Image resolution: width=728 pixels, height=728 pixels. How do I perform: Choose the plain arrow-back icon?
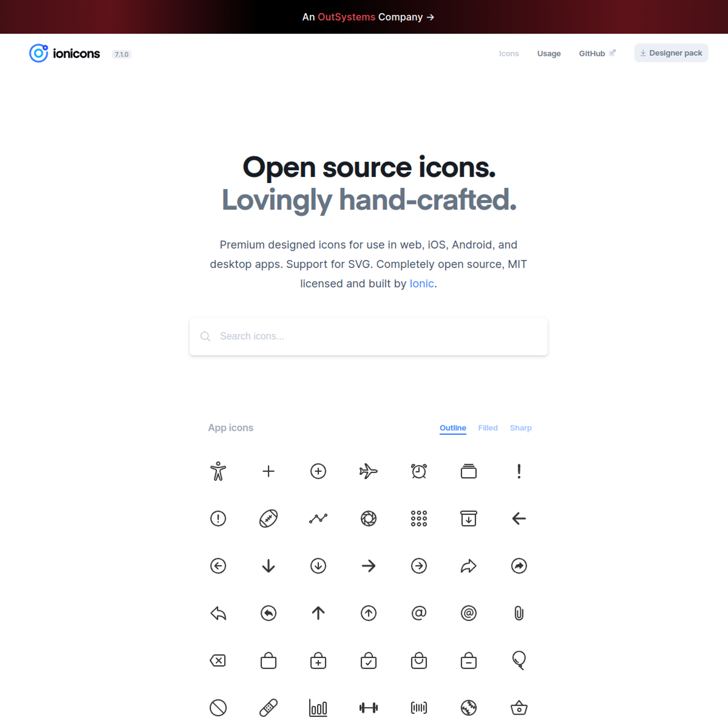519,519
